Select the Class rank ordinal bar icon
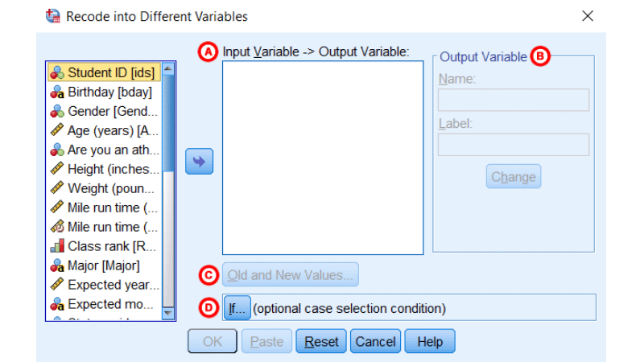This screenshot has height=362, width=644. [57, 246]
